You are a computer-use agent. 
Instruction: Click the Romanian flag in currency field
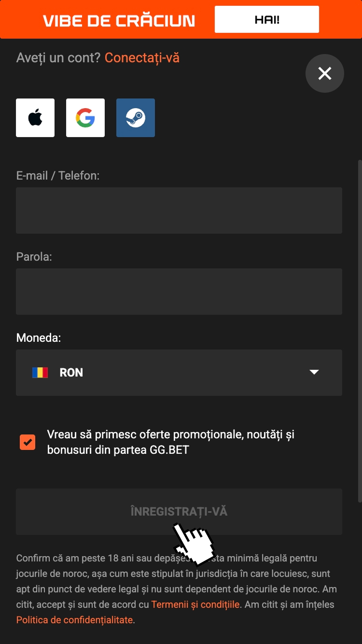tap(40, 373)
